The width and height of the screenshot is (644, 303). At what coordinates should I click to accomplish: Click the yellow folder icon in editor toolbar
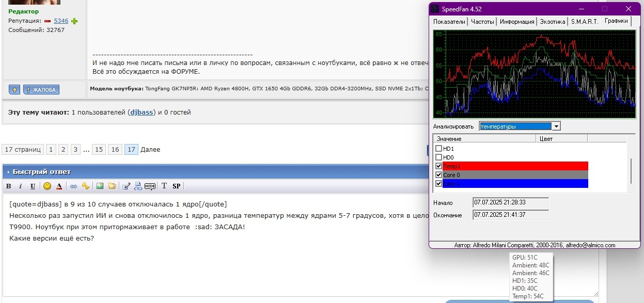pyautogui.click(x=112, y=186)
